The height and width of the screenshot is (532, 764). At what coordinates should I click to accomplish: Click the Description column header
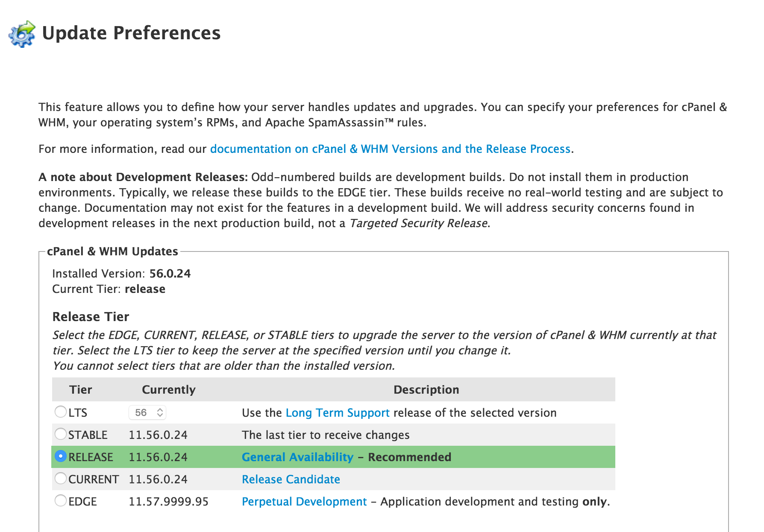(426, 390)
